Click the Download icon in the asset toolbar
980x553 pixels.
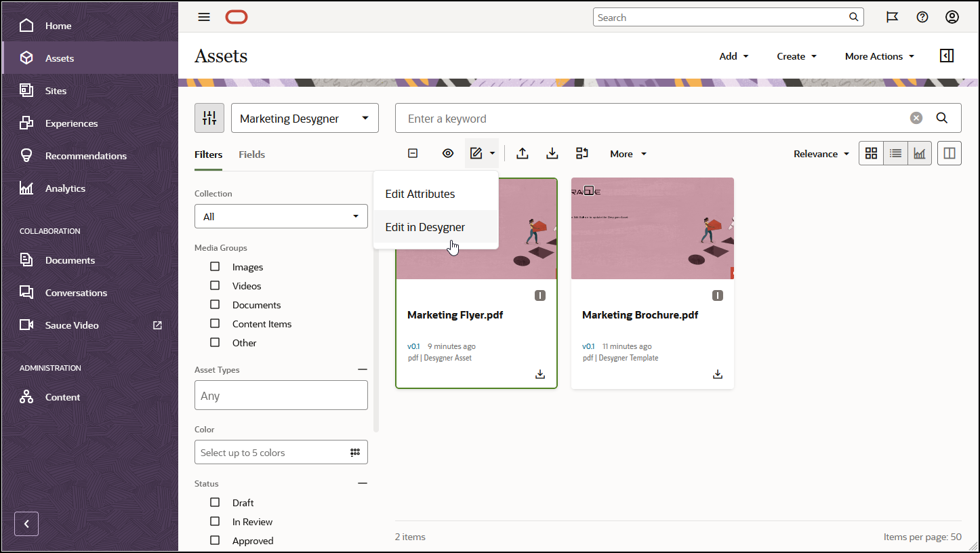pyautogui.click(x=552, y=153)
